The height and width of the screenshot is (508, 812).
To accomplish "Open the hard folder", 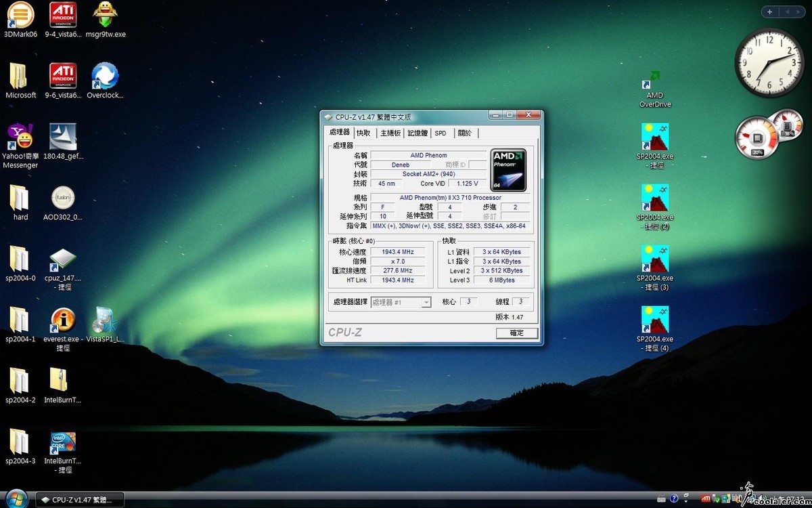I will (x=20, y=202).
